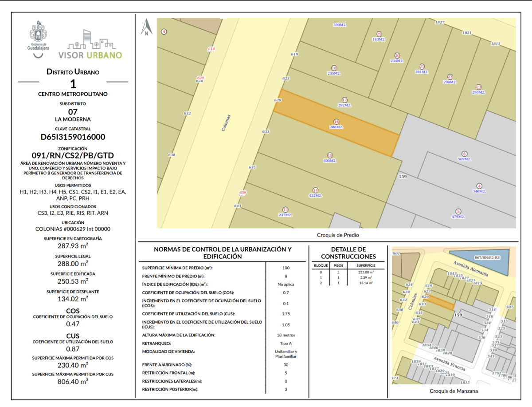This screenshot has width=532, height=407.
Task: Click the LA MODERNA subdistrict name
Action: [x=73, y=119]
